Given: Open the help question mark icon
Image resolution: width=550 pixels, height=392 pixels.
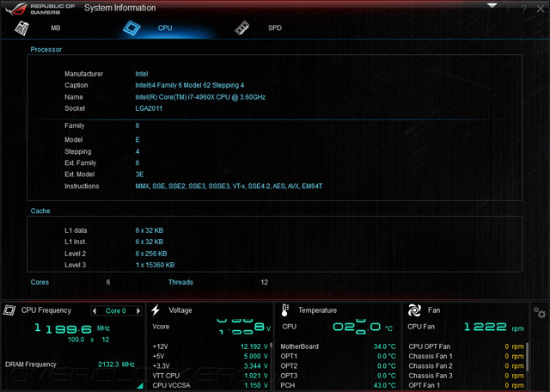Looking at the screenshot, I should [523, 9].
